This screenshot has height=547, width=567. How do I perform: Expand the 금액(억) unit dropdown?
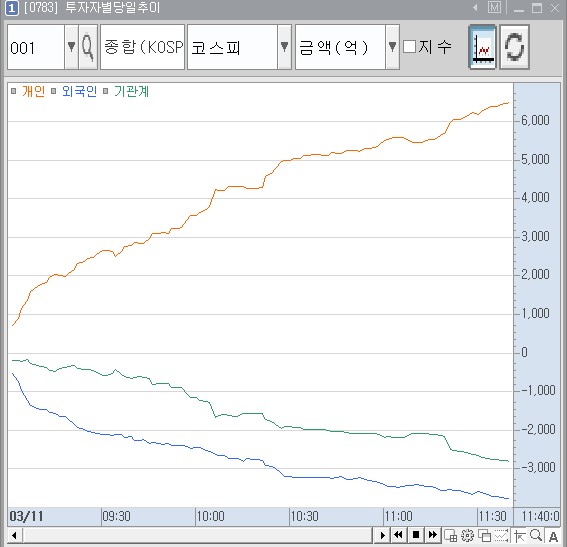[x=392, y=47]
